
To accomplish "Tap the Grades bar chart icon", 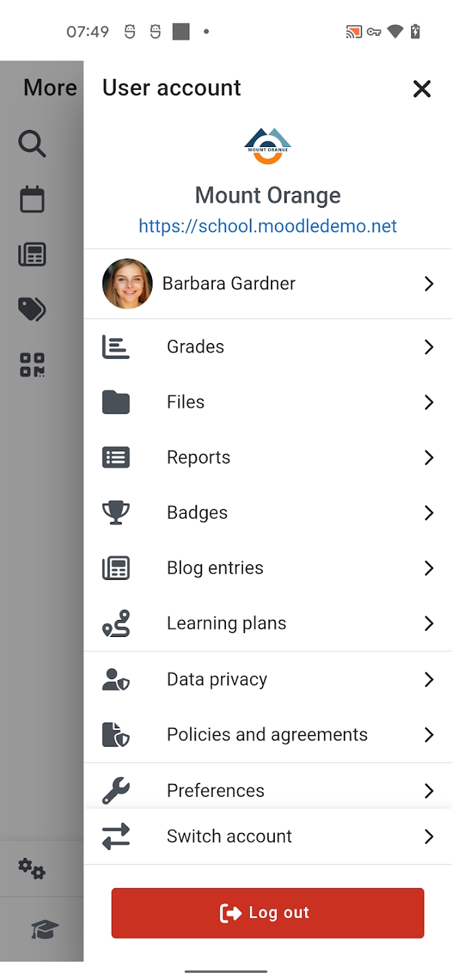I will click(116, 347).
